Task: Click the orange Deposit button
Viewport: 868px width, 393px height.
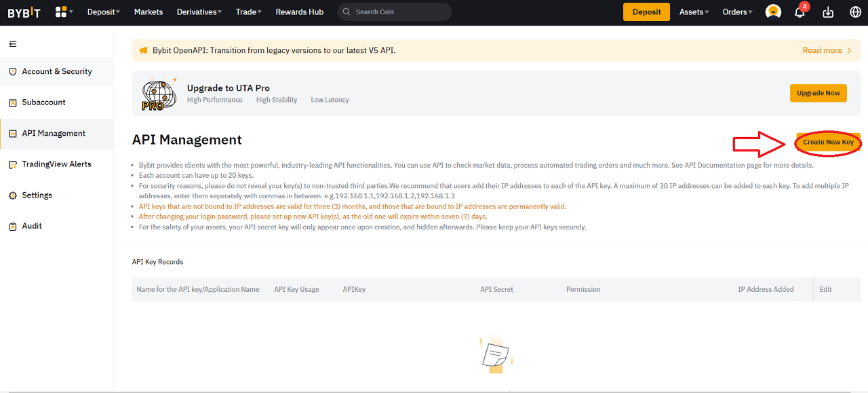Action: (646, 12)
